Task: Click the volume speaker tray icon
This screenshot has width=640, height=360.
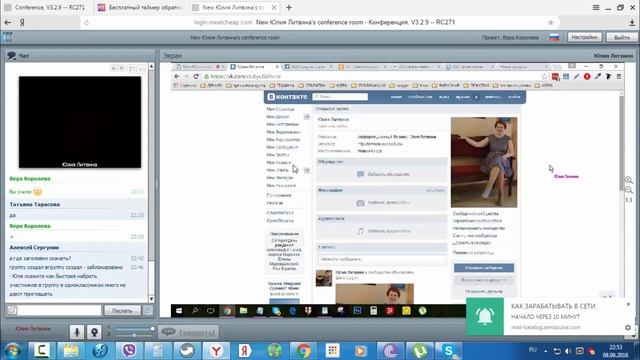Action: [568, 351]
